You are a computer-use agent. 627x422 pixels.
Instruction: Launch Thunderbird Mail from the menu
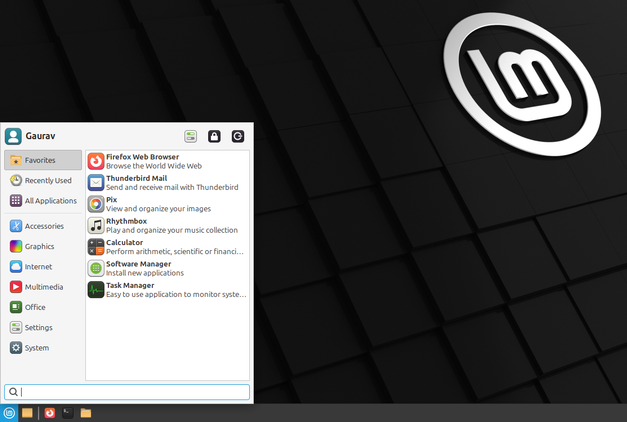(168, 183)
